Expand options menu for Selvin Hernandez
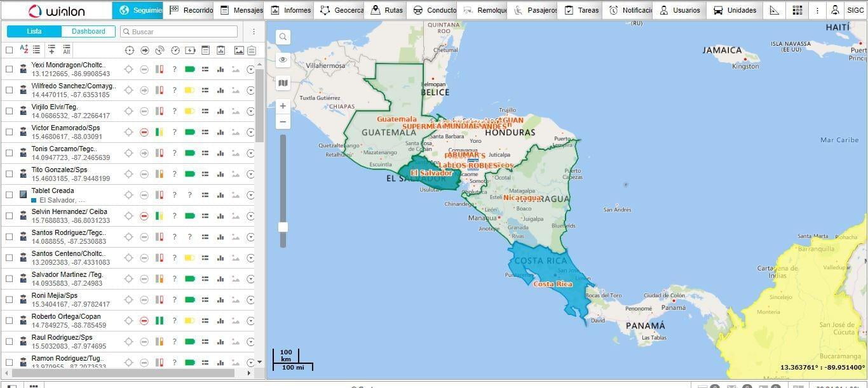Screen dimensions: 868x388 point(250,216)
